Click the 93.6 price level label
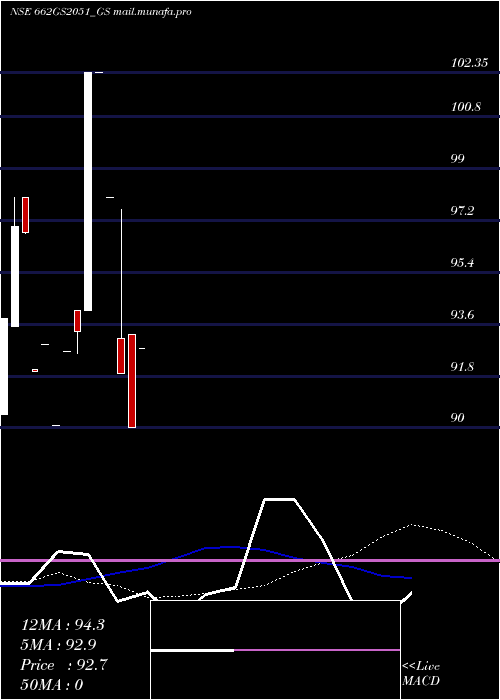The height and width of the screenshot is (700, 500). pos(462,315)
